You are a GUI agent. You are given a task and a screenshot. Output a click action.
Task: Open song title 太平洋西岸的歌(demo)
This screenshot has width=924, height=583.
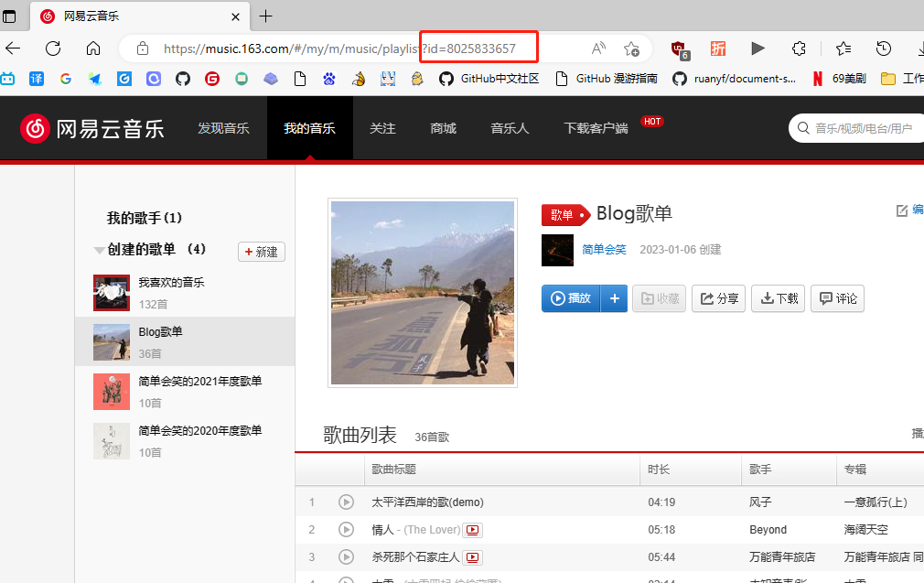point(427,502)
